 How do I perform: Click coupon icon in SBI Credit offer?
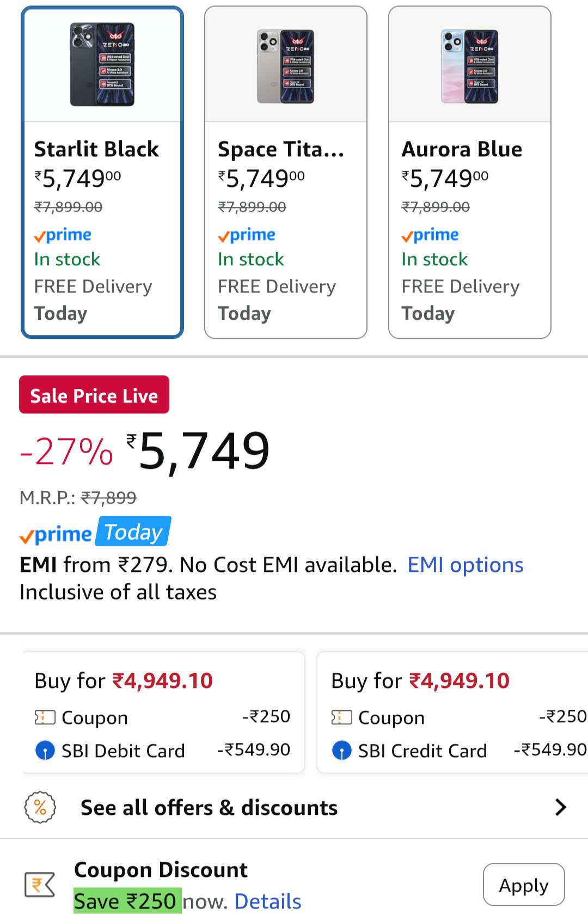click(341, 717)
